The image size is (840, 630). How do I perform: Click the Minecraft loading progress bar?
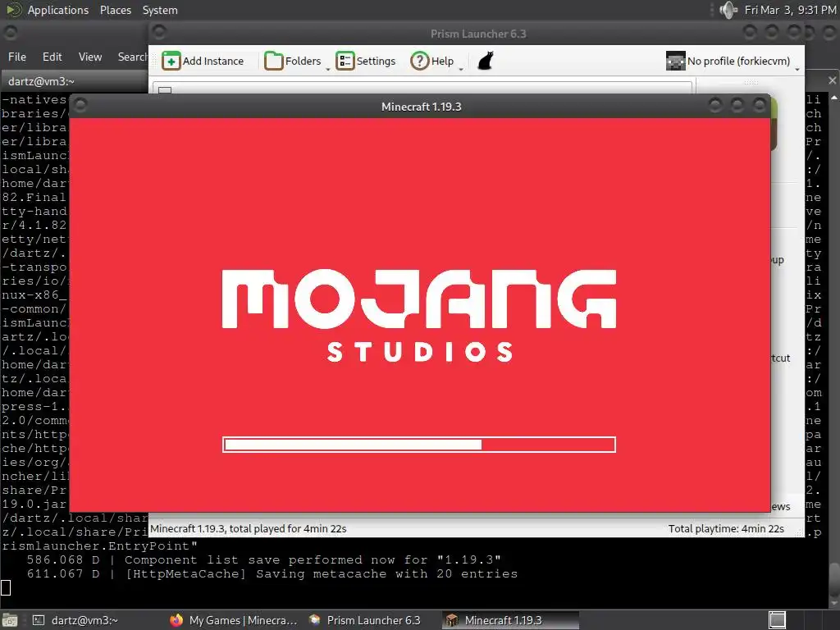point(419,445)
